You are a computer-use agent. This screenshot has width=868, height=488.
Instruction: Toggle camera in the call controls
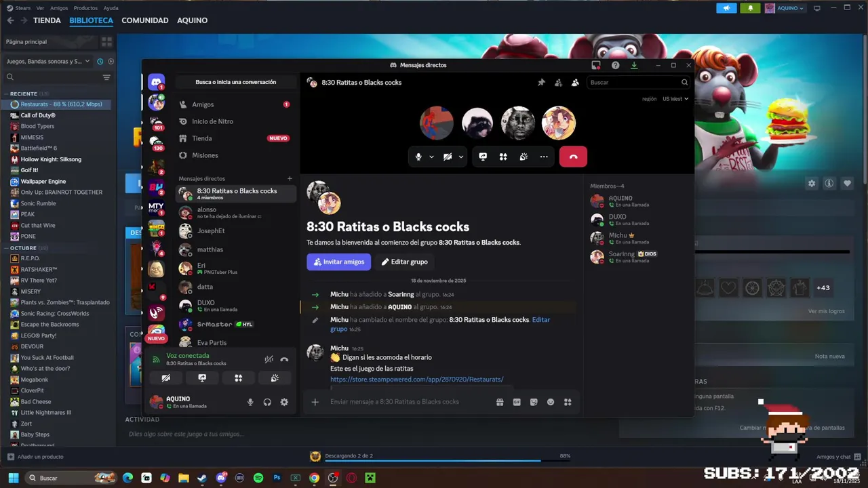[x=448, y=157]
